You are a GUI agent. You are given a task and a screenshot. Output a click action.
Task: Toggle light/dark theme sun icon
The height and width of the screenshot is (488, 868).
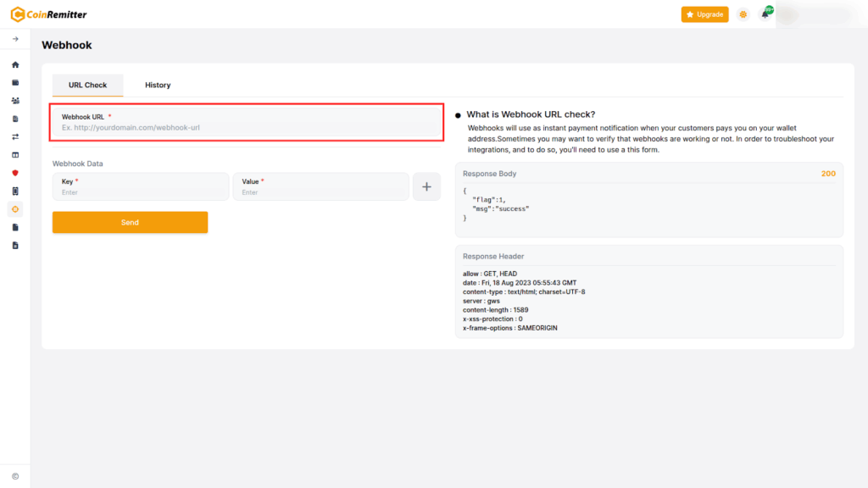coord(743,14)
